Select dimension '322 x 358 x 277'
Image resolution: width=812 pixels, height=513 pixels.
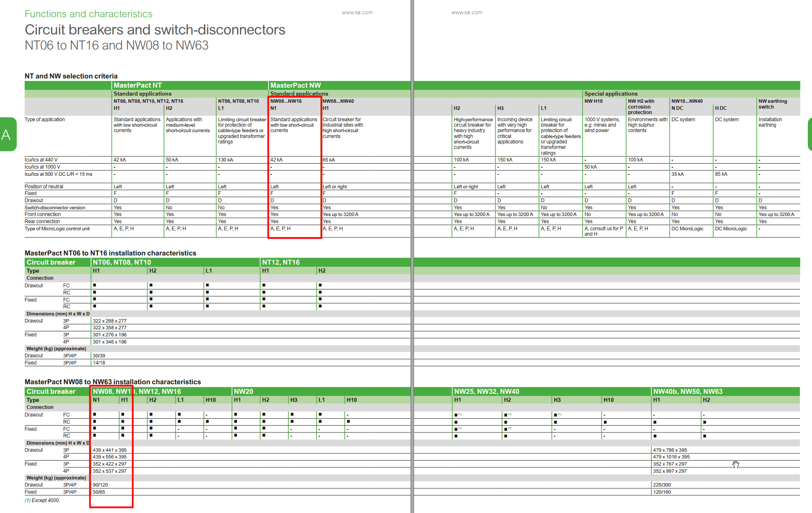tap(109, 328)
